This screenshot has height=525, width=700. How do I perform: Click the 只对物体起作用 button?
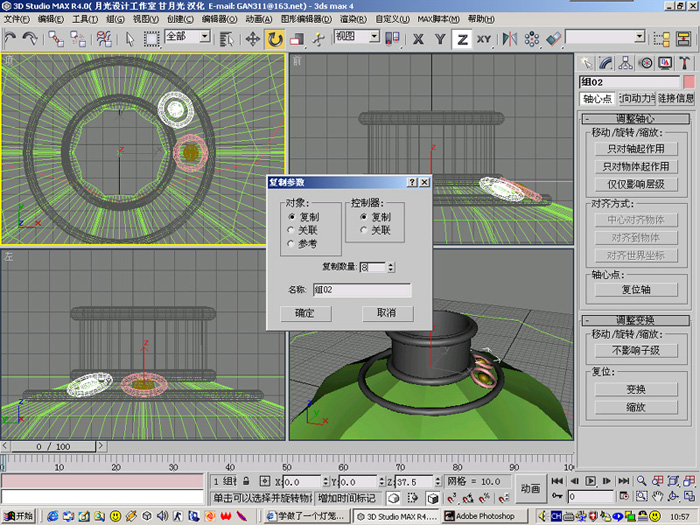pyautogui.click(x=636, y=167)
